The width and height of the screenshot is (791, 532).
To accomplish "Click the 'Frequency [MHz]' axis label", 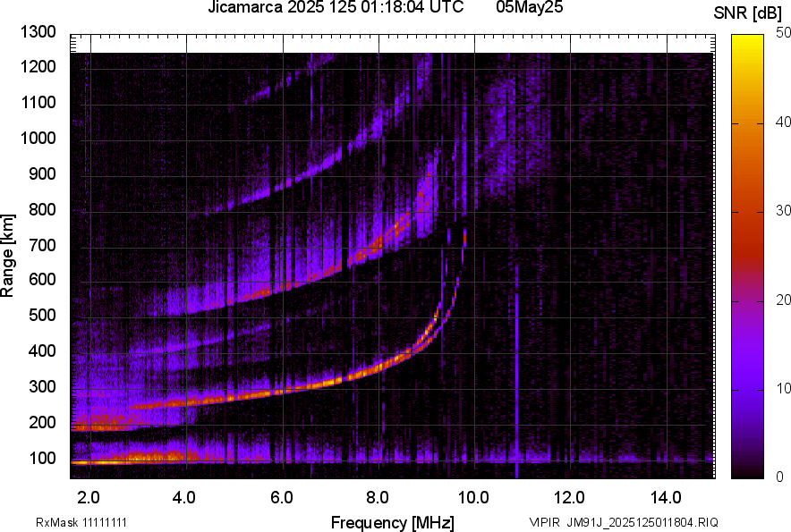I will pos(393,522).
